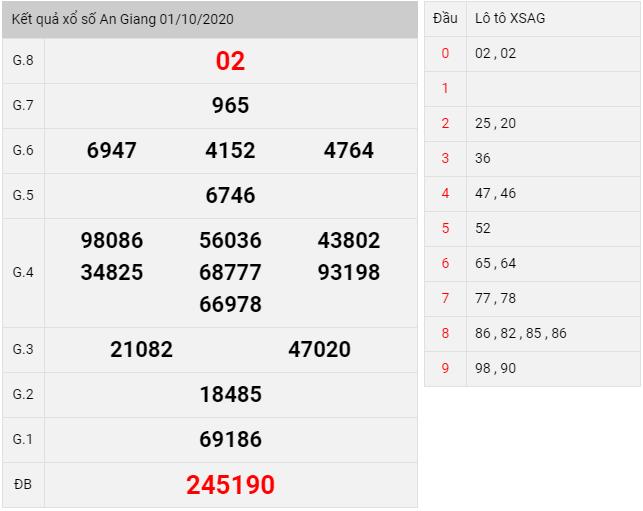Click G.6 number 4764
This screenshot has height=511, width=643.
pos(349,150)
